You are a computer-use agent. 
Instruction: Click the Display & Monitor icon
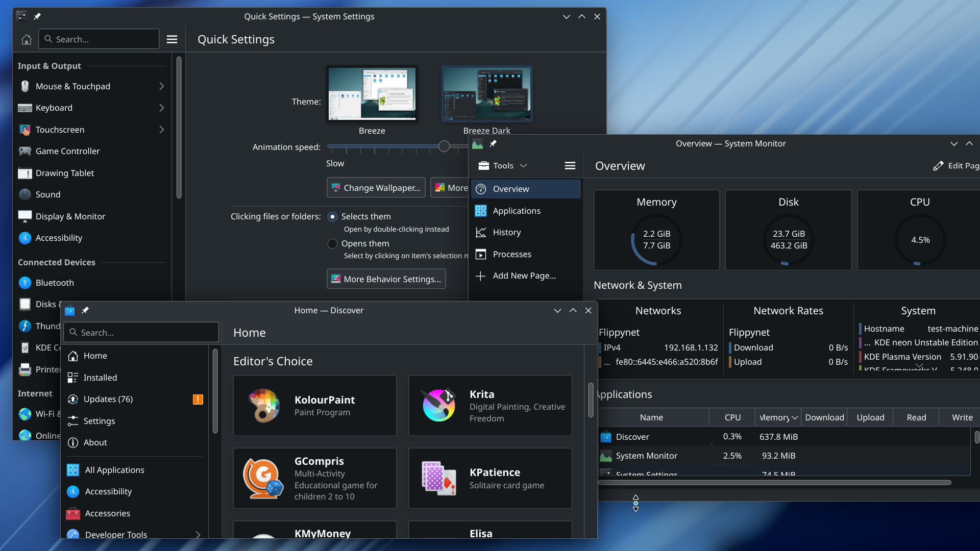coord(25,216)
